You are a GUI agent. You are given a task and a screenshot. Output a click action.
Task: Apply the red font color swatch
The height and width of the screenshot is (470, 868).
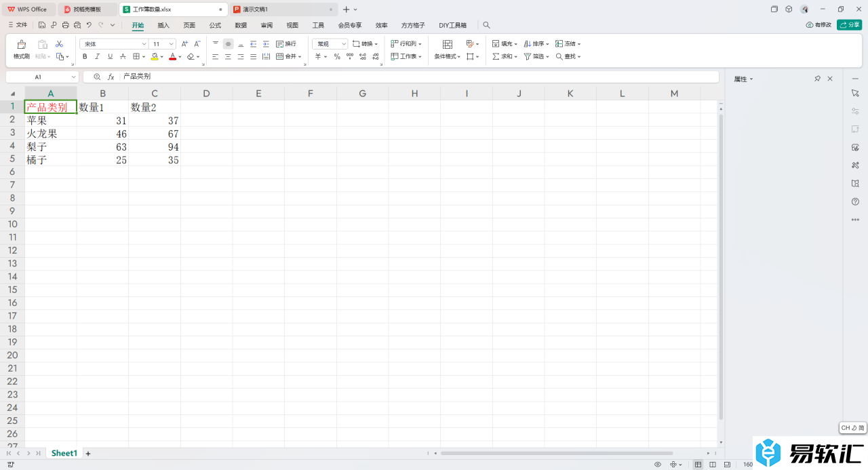[x=172, y=56]
